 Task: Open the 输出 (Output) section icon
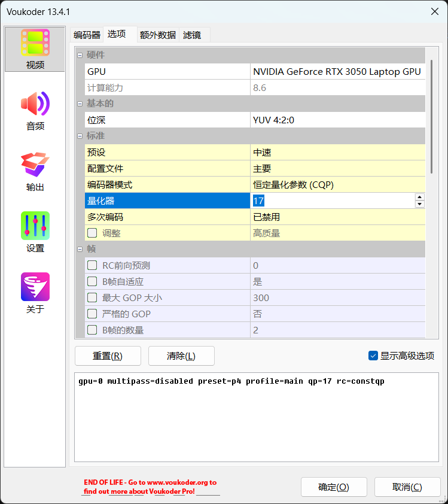click(x=35, y=171)
